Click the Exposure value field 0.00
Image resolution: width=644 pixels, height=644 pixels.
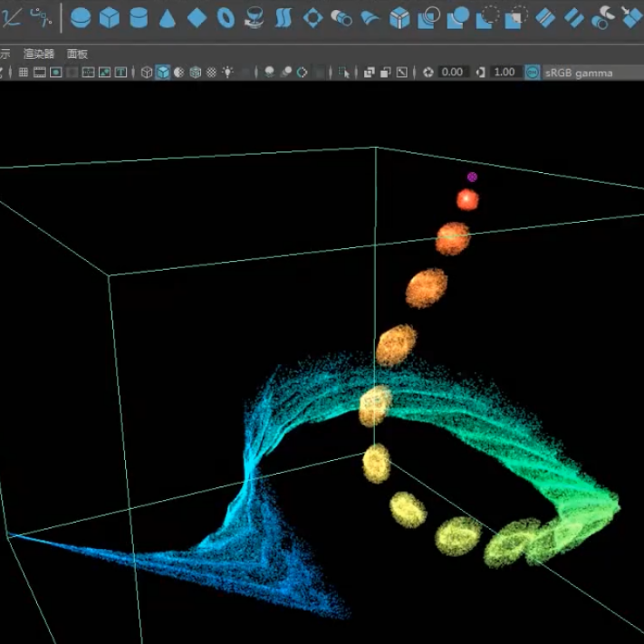452,72
